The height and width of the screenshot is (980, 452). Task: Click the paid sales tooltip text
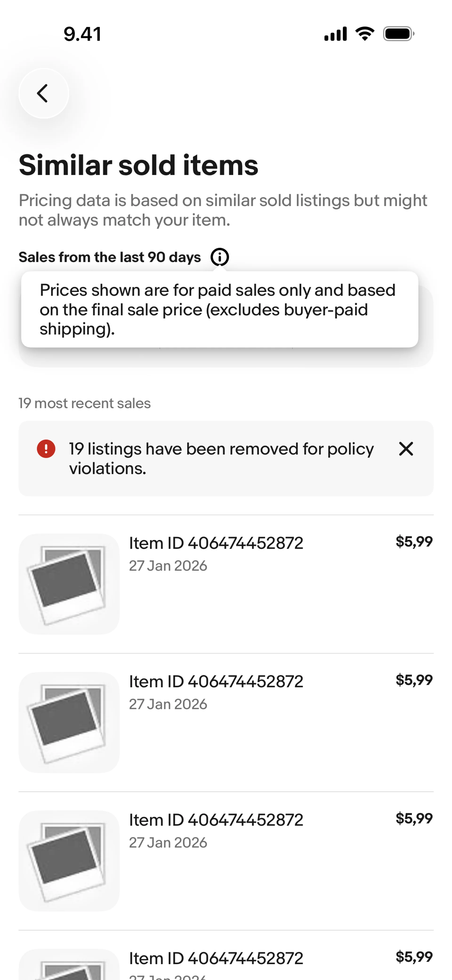point(218,310)
